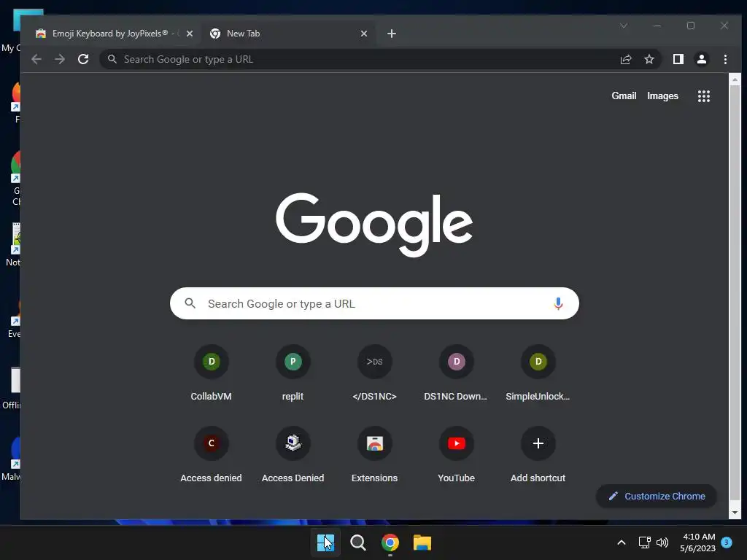Open the Google apps grid
The image size is (747, 560).
click(x=704, y=96)
